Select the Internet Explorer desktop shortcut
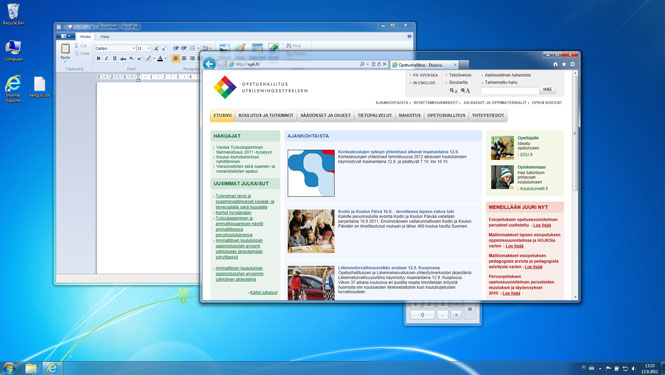 pos(13,88)
